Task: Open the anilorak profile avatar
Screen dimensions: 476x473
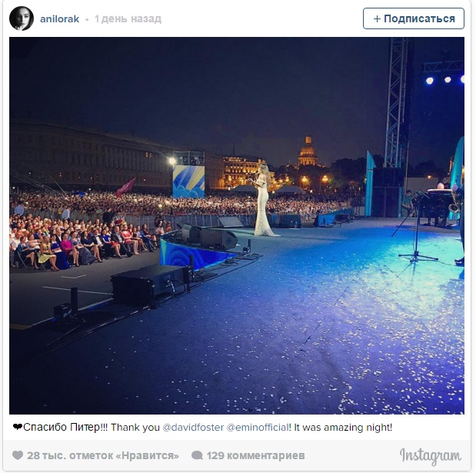Action: tap(22, 18)
